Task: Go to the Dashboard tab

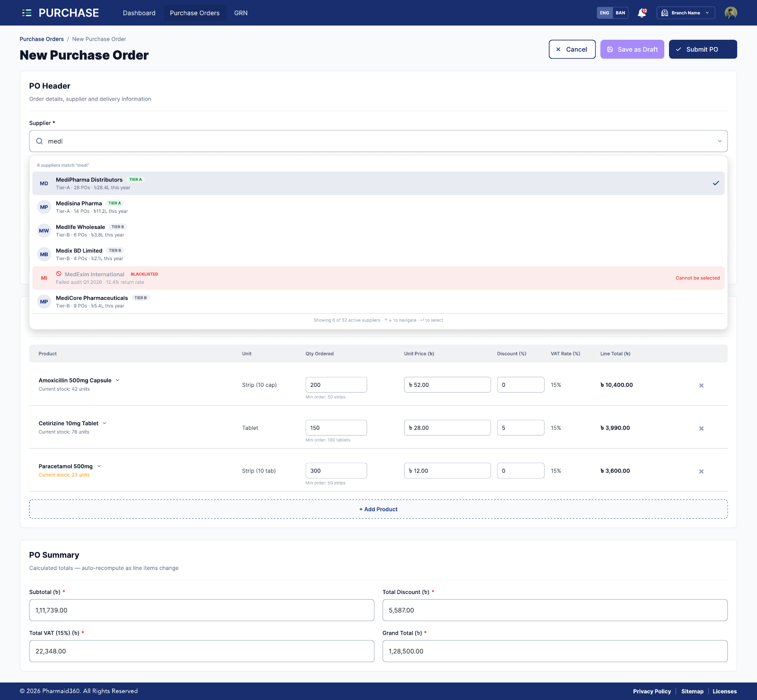Action: click(x=139, y=13)
